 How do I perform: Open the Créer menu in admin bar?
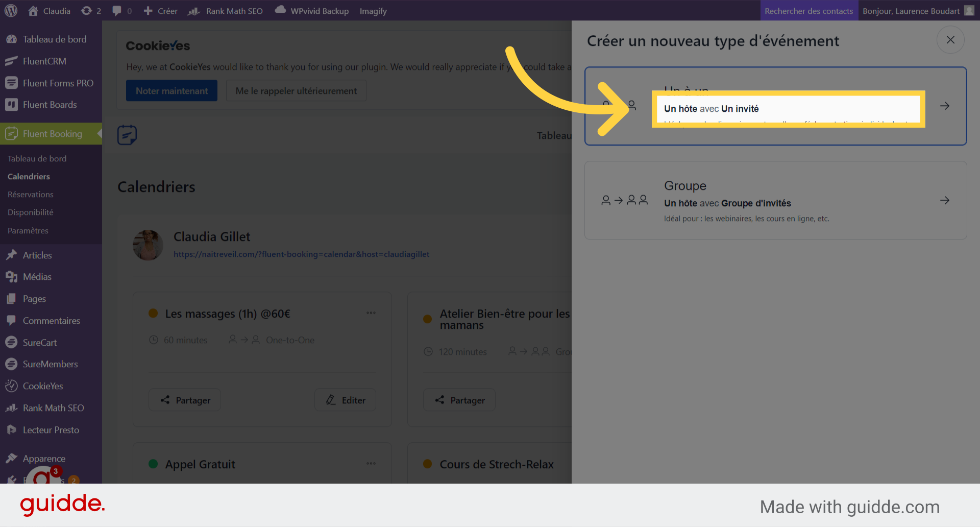tap(160, 11)
